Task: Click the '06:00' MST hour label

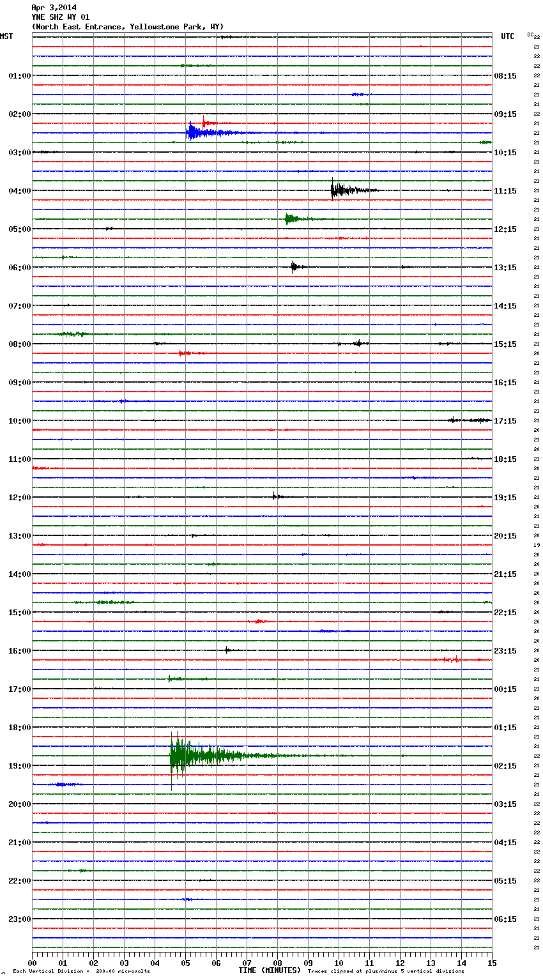Action: coord(20,268)
